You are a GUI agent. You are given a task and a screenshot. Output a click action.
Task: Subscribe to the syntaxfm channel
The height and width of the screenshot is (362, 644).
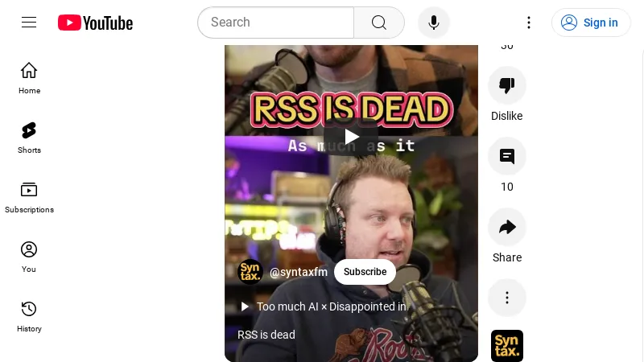click(x=365, y=272)
